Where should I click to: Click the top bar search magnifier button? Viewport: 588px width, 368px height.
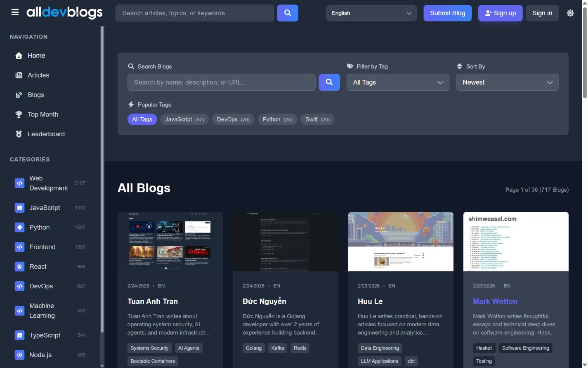pyautogui.click(x=288, y=13)
